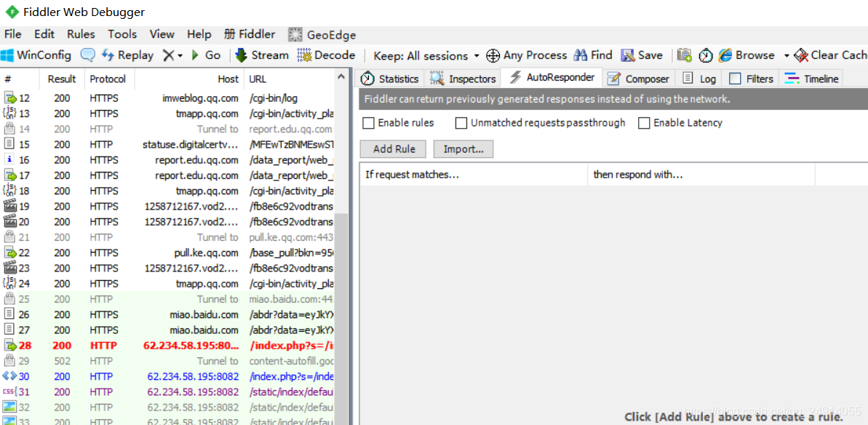Select session 22 pull.ke.qq.com
The height and width of the screenshot is (425, 868).
click(x=168, y=253)
